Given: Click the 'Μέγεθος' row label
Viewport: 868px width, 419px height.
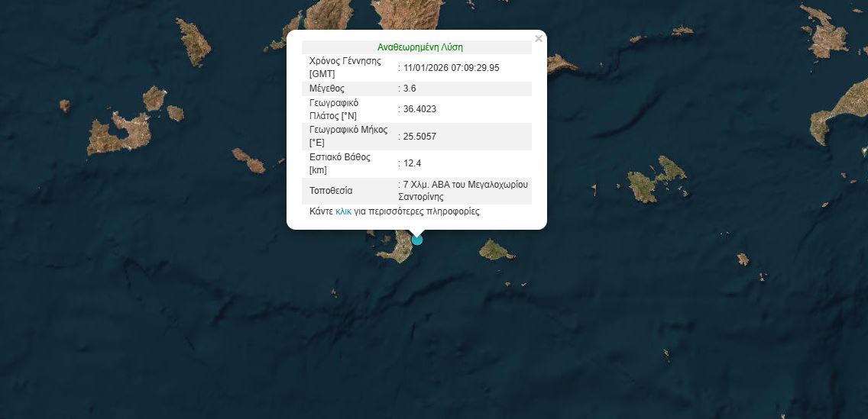Looking at the screenshot, I should coord(327,89).
